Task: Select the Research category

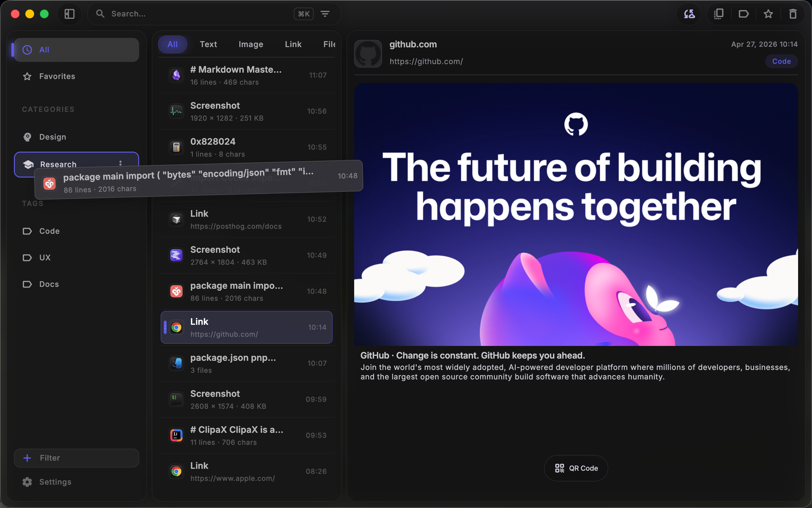Action: tap(76, 164)
